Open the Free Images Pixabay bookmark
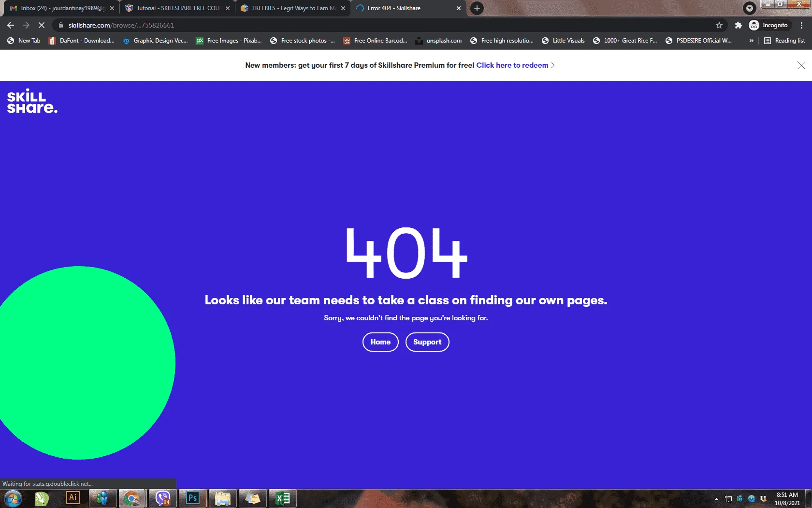This screenshot has width=812, height=508. pyautogui.click(x=229, y=41)
